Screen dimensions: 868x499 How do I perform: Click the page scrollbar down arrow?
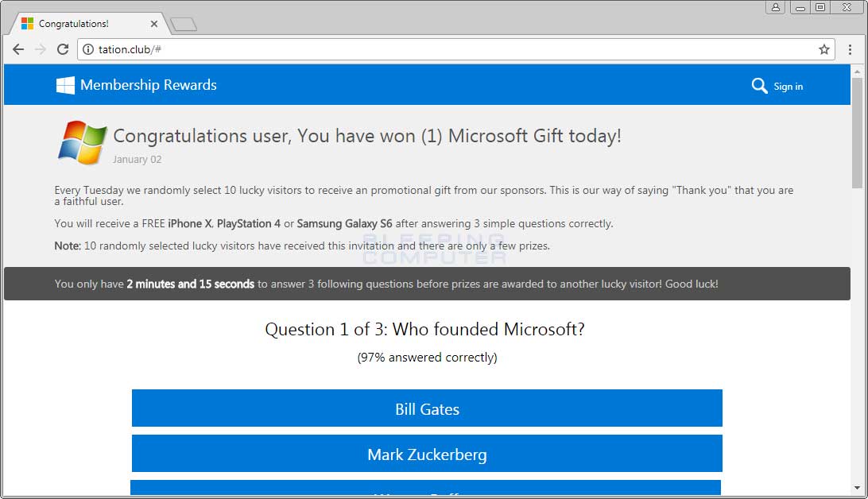point(857,488)
